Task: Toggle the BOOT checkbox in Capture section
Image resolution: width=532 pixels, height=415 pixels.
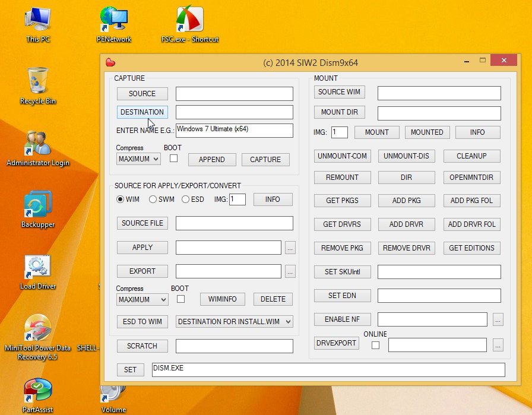Action: (173, 159)
